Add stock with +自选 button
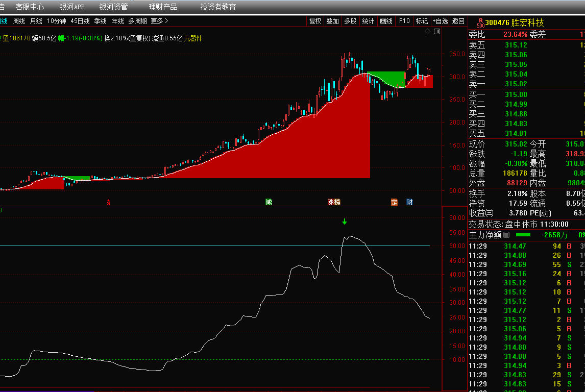585x392 pixels. (x=440, y=21)
